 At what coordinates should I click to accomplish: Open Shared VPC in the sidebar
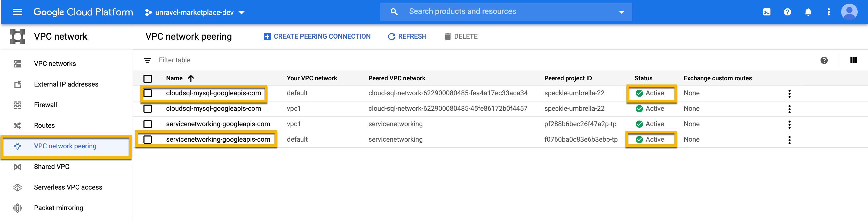click(52, 166)
